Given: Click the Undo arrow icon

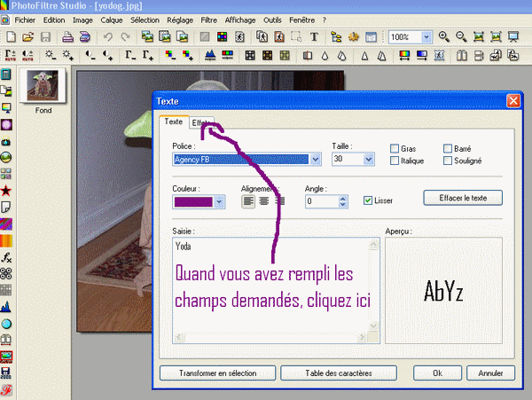Looking at the screenshot, I should click(x=108, y=36).
